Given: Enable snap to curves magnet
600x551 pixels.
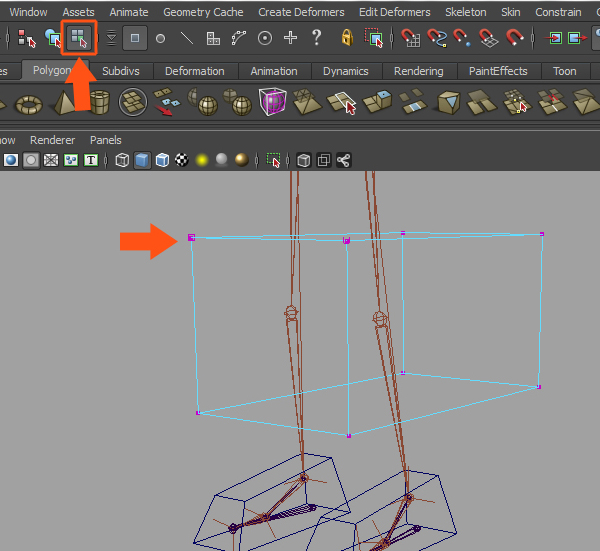Looking at the screenshot, I should 437,38.
